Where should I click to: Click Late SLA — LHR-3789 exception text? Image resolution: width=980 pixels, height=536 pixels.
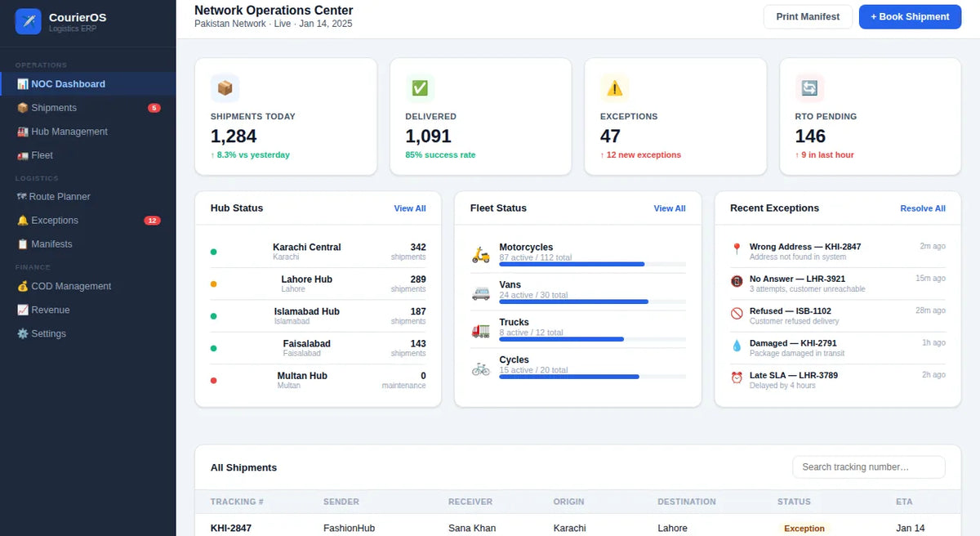pos(794,376)
